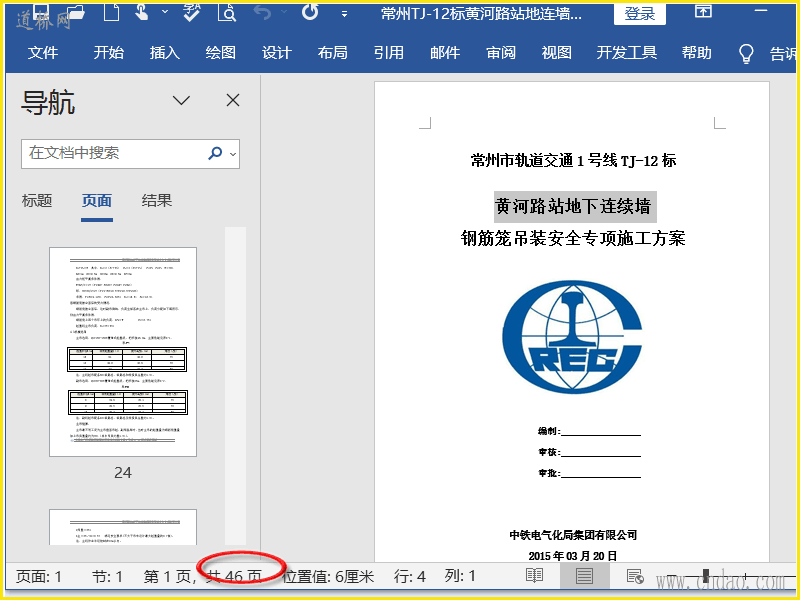Image resolution: width=800 pixels, height=600 pixels.
Task: Click the Undo arrow icon
Action: click(262, 12)
